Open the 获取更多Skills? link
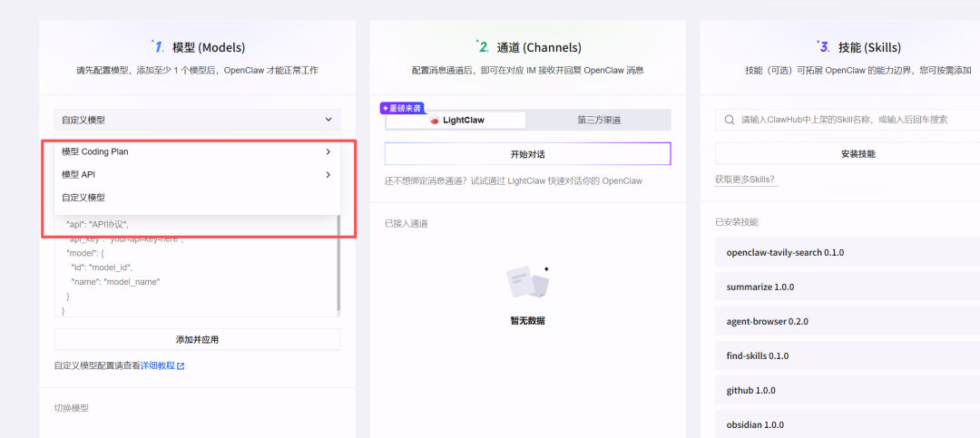 click(745, 180)
